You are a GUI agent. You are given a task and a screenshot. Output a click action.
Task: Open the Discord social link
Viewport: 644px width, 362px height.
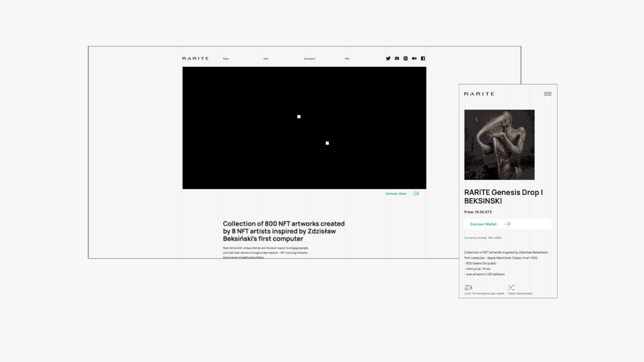tap(397, 58)
